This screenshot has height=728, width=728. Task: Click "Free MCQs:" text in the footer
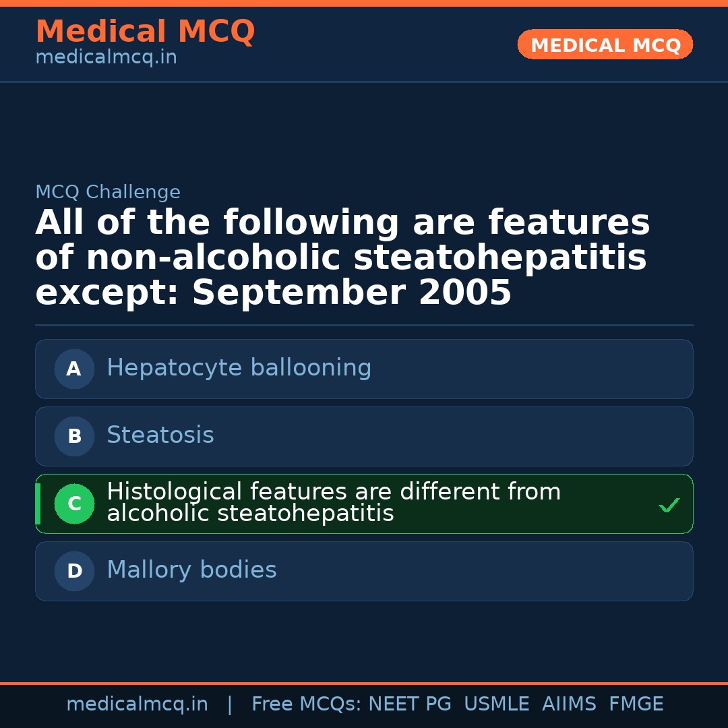306,704
